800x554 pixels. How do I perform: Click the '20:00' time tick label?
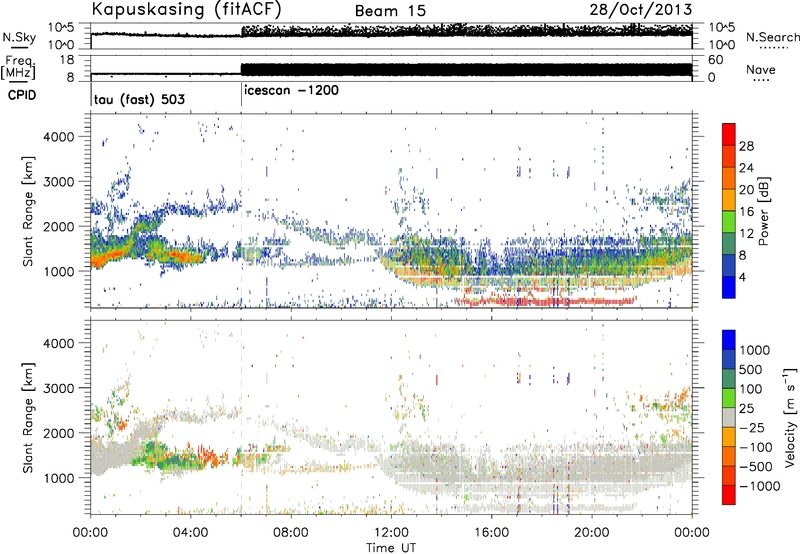pos(592,533)
